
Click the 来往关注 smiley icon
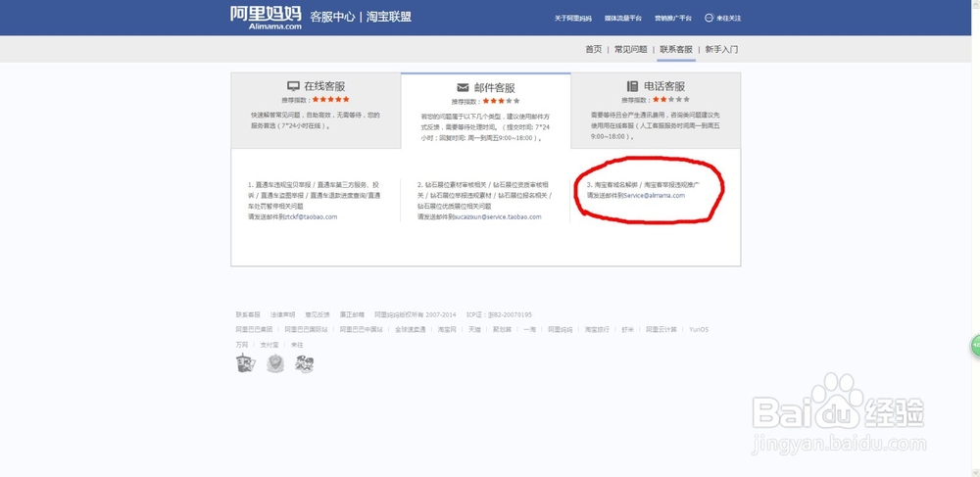[709, 18]
